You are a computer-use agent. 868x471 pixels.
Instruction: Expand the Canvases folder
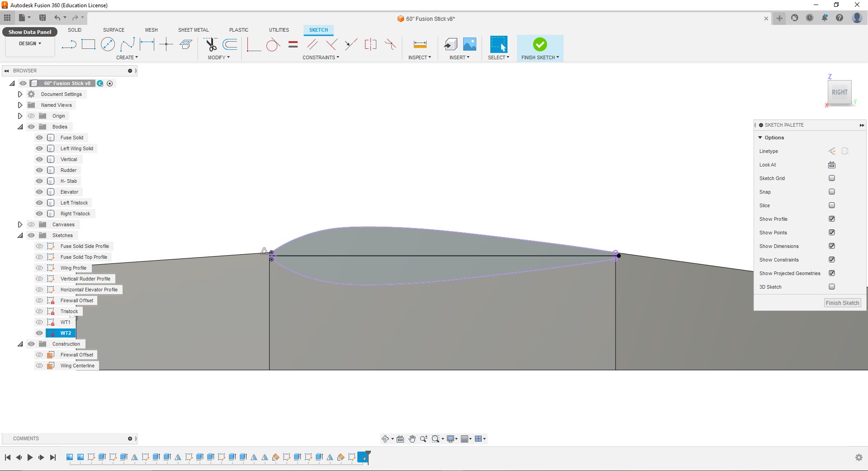(20, 224)
